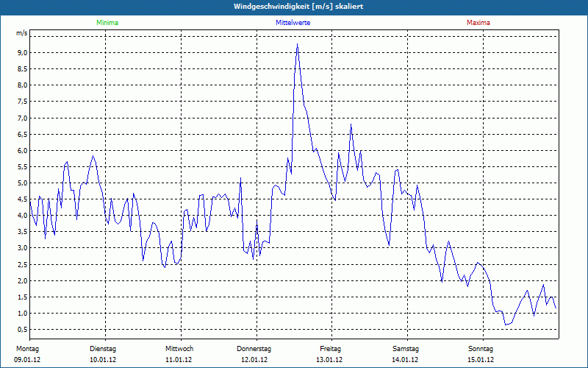
Task: Click the Samstag day label
Action: pos(406,349)
